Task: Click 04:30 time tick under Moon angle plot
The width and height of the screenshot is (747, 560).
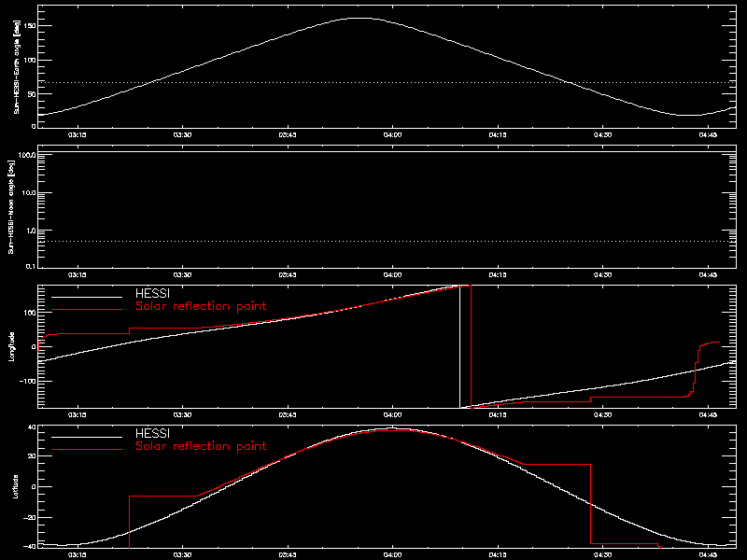Action: point(602,274)
